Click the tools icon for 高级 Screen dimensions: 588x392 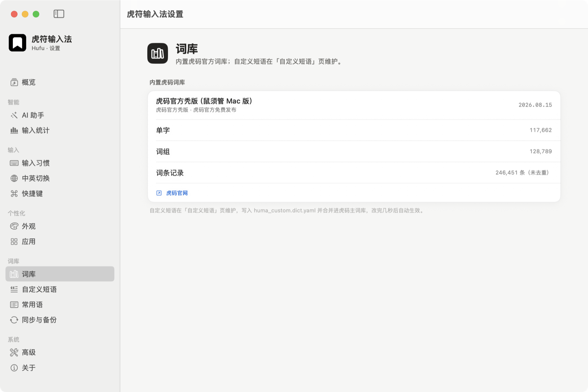tap(14, 353)
